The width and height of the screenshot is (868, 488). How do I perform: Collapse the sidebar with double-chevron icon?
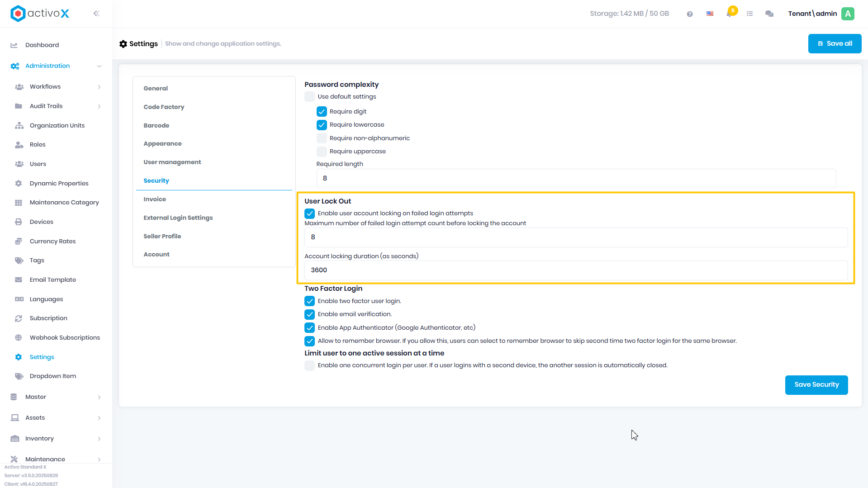point(96,14)
